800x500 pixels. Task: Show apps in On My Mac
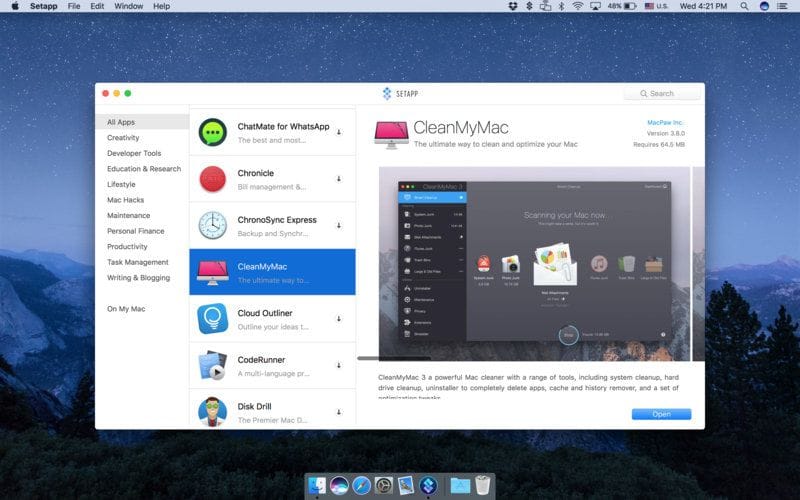[x=126, y=309]
